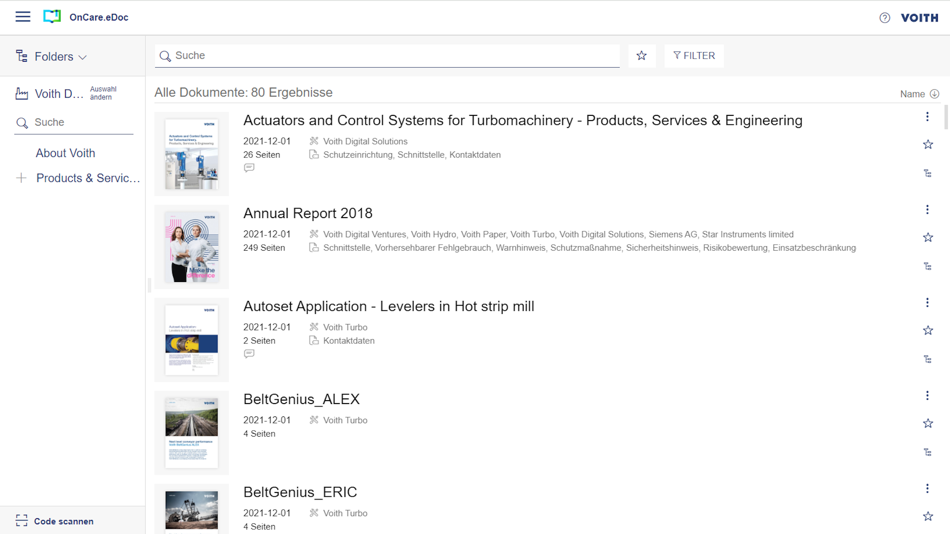This screenshot has height=534, width=950.
Task: Click the magnifier icon in main search bar
Action: [x=165, y=56]
